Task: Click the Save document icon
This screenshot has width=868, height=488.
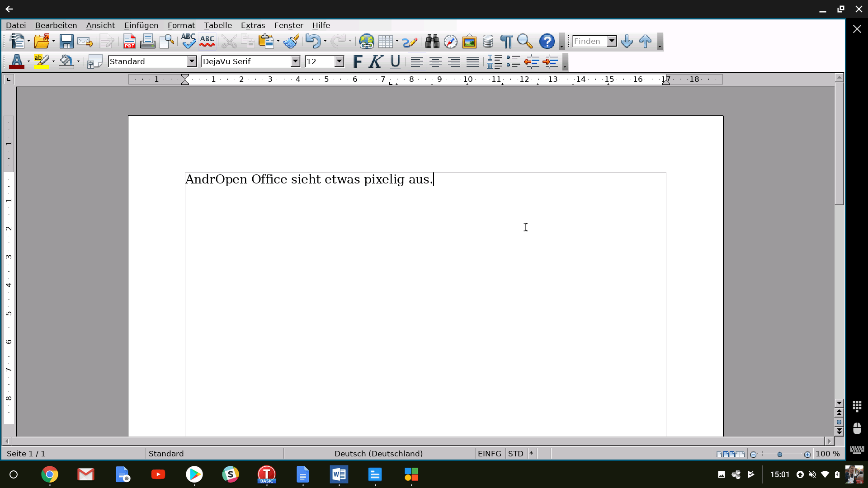Action: click(x=66, y=42)
